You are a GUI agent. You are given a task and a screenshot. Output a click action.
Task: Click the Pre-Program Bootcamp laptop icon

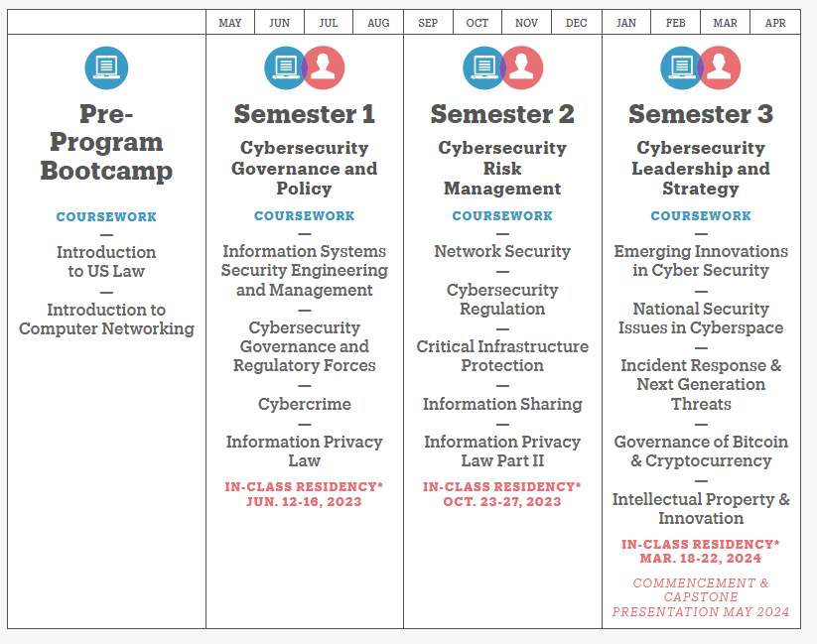[x=106, y=67]
